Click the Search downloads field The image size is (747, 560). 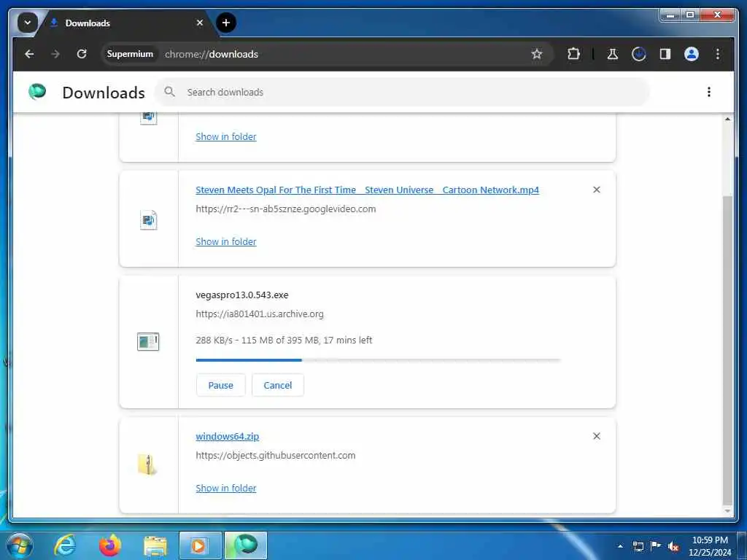coord(402,92)
